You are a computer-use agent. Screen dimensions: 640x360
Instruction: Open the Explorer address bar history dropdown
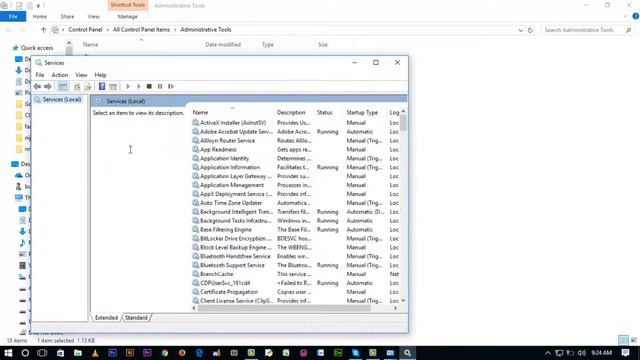(520, 30)
